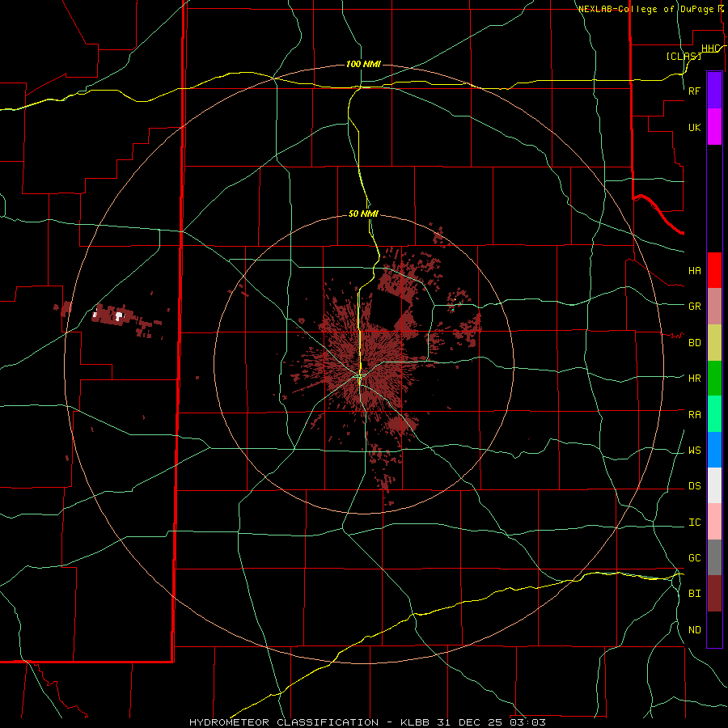Click the 'HR' legend label
The height and width of the screenshot is (728, 728).
coord(694,378)
